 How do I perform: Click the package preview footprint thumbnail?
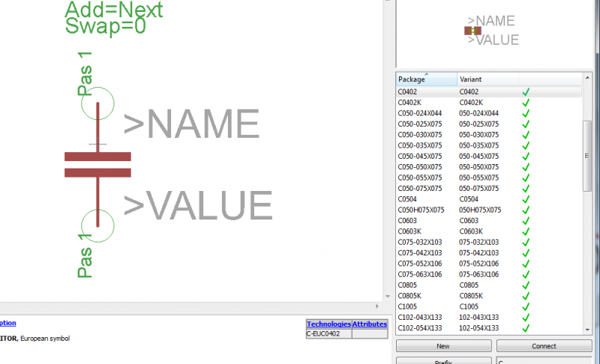click(x=472, y=31)
